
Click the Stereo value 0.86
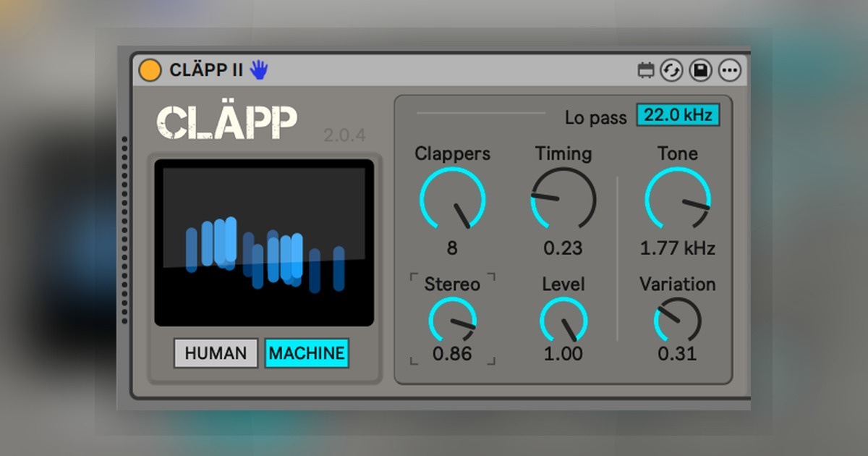pyautogui.click(x=452, y=354)
